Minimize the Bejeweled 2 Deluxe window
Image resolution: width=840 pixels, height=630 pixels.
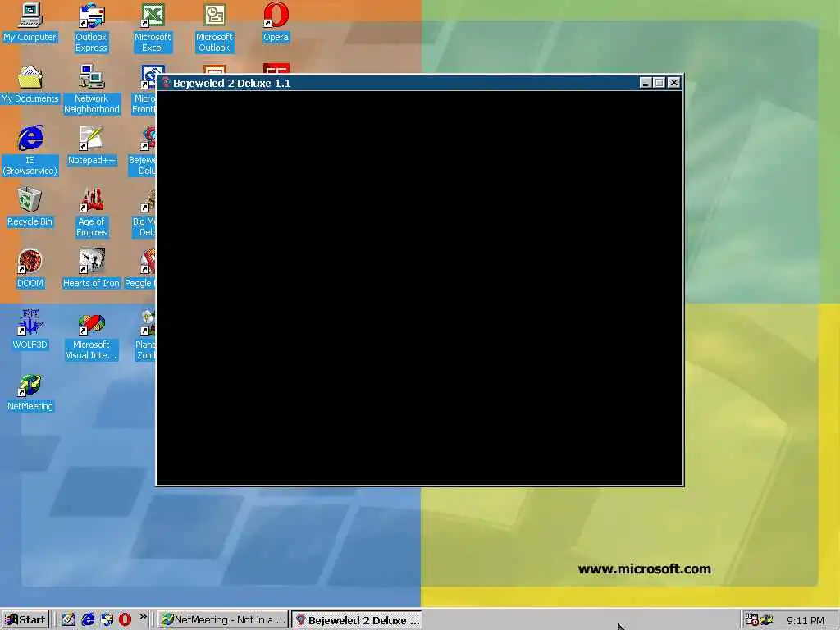tap(646, 83)
